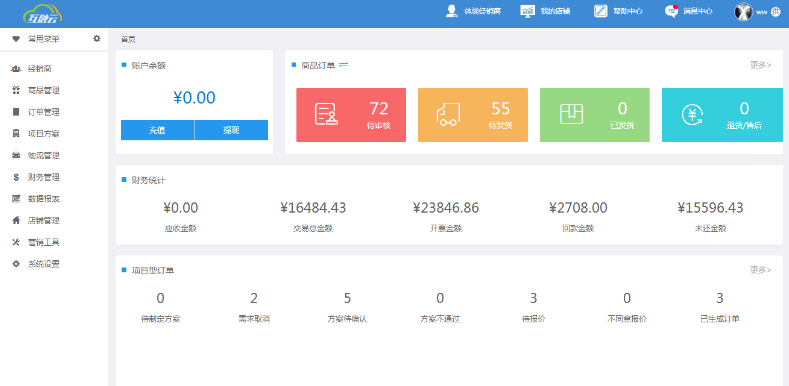This screenshot has width=789, height=386.
Task: Click the 提现 withdraw button
Action: [231, 130]
